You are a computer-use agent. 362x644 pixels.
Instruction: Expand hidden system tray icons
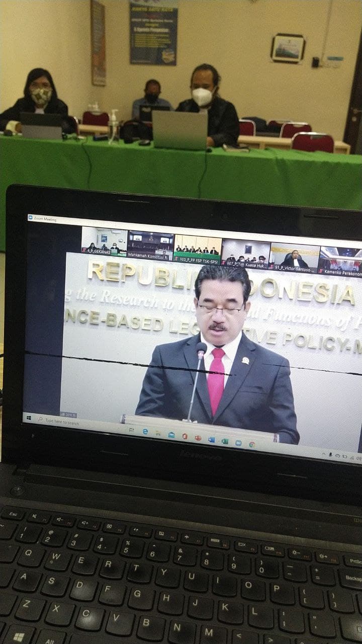pyautogui.click(x=324, y=453)
